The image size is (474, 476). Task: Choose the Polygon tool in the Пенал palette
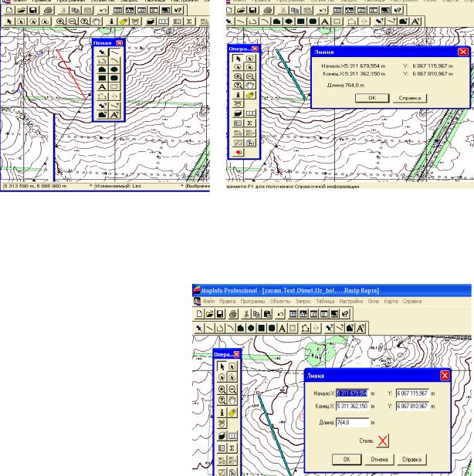coord(102,69)
